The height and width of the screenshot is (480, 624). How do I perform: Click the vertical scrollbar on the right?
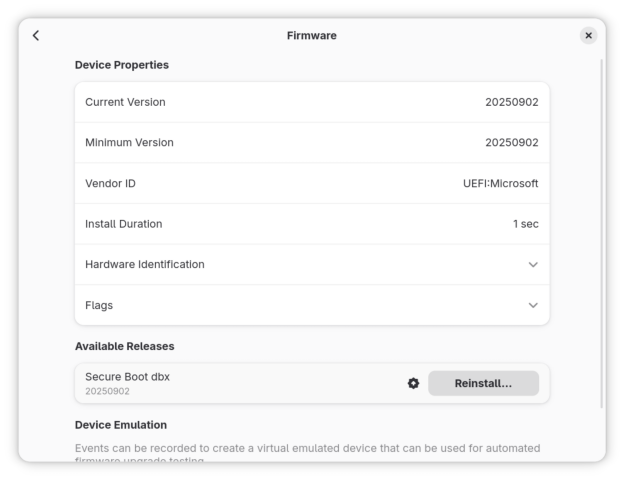[x=601, y=230]
